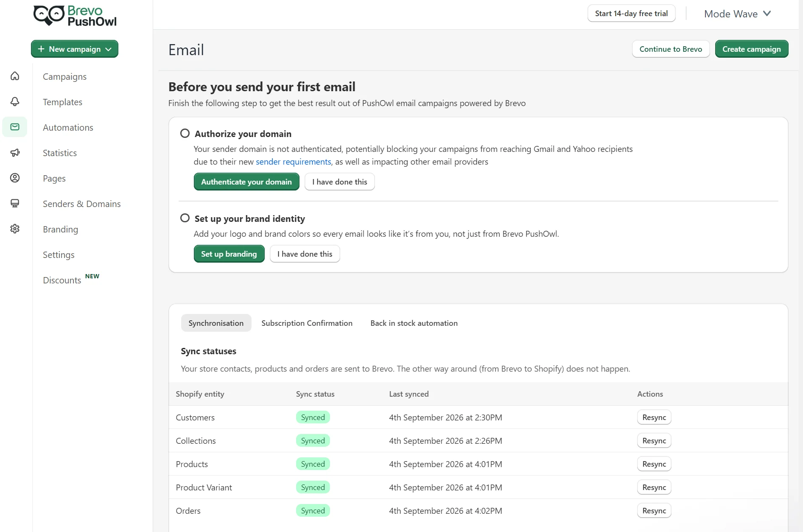Viewport: 803px width, 532px height.
Task: Click I have done this for branding
Action: coord(305,254)
